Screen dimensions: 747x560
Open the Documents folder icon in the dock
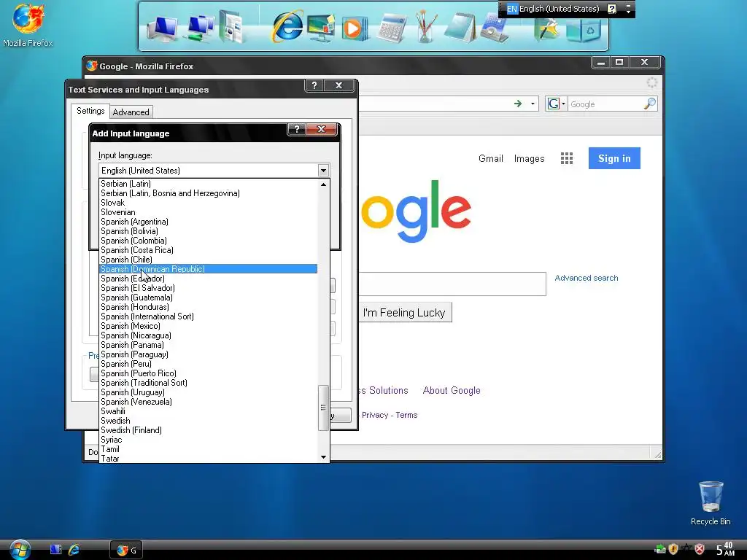231,27
